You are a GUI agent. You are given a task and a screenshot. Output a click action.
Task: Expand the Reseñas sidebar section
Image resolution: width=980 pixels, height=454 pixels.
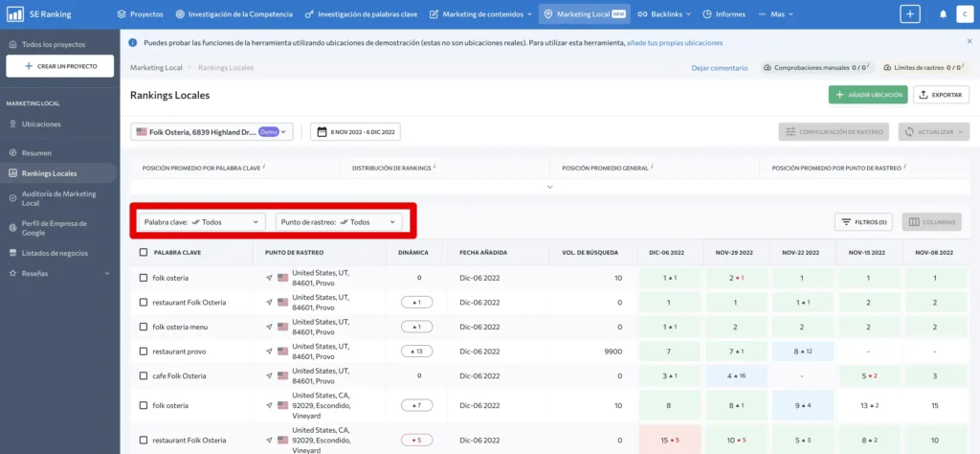58,273
